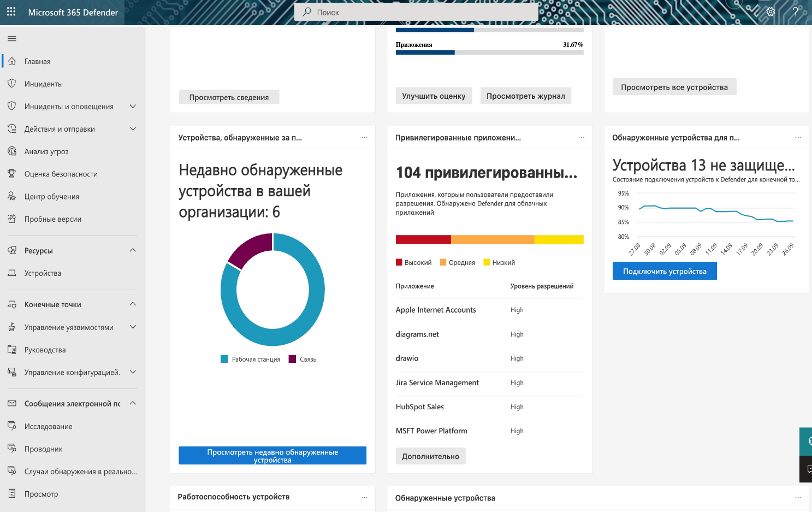
Task: Click the Просмотр report icon
Action: tap(12, 493)
